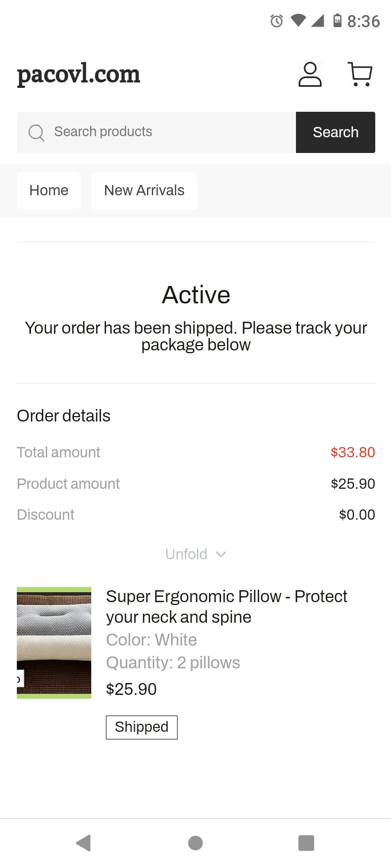The width and height of the screenshot is (391, 868).
Task: Open the pillow product thumbnail image
Action: pyautogui.click(x=54, y=643)
